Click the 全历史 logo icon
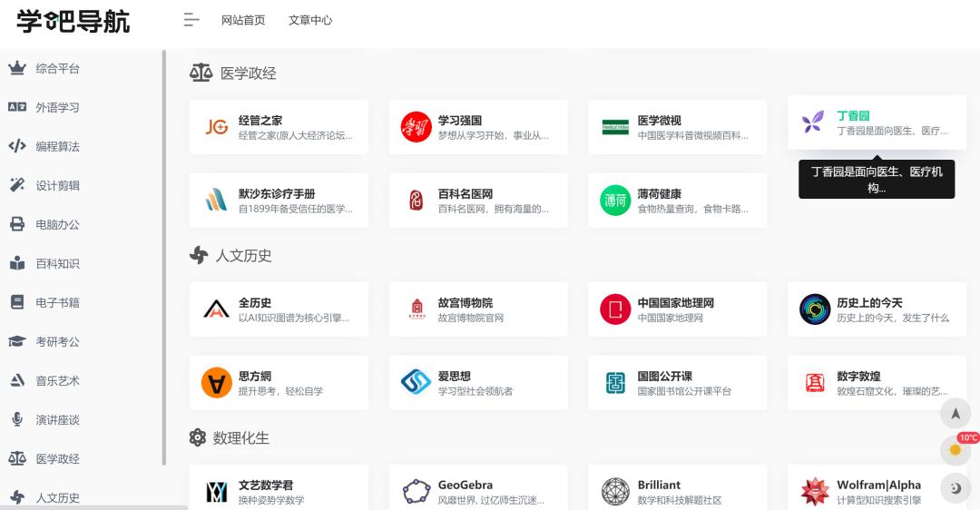This screenshot has height=510, width=980. coord(216,309)
